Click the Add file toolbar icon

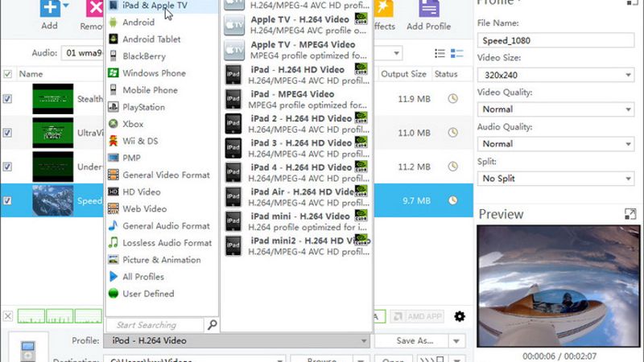[50, 8]
